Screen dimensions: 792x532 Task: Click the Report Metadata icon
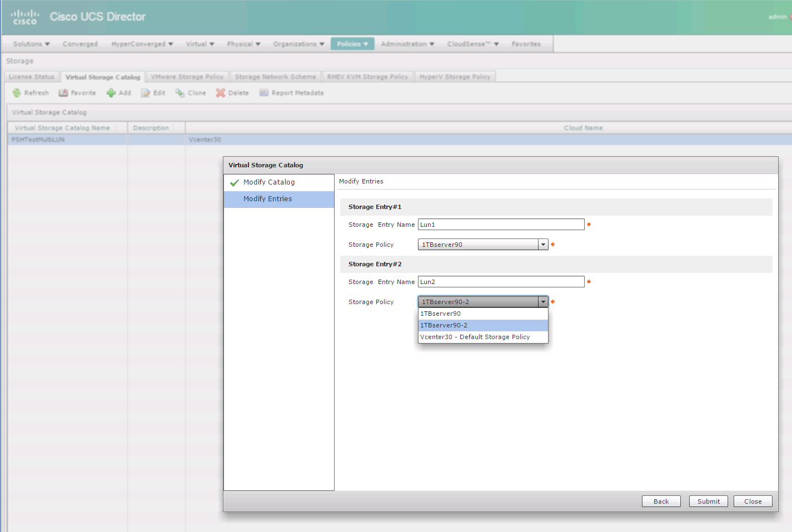click(x=264, y=93)
